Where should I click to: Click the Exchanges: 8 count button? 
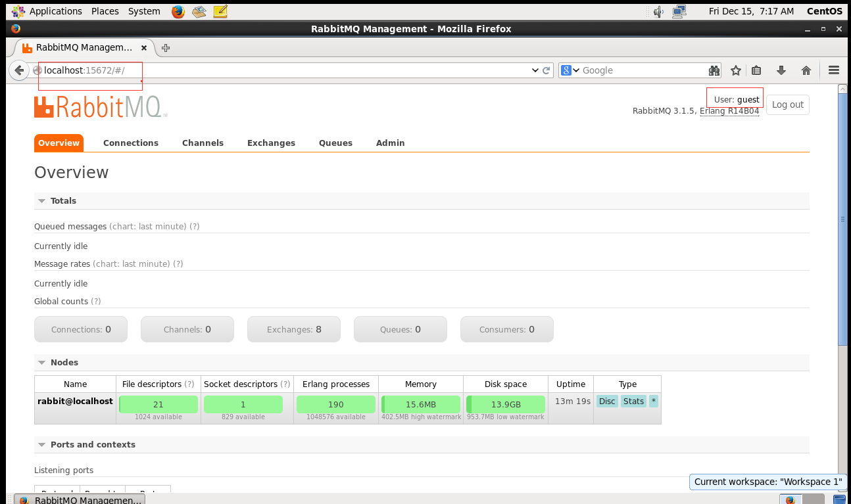coord(294,329)
